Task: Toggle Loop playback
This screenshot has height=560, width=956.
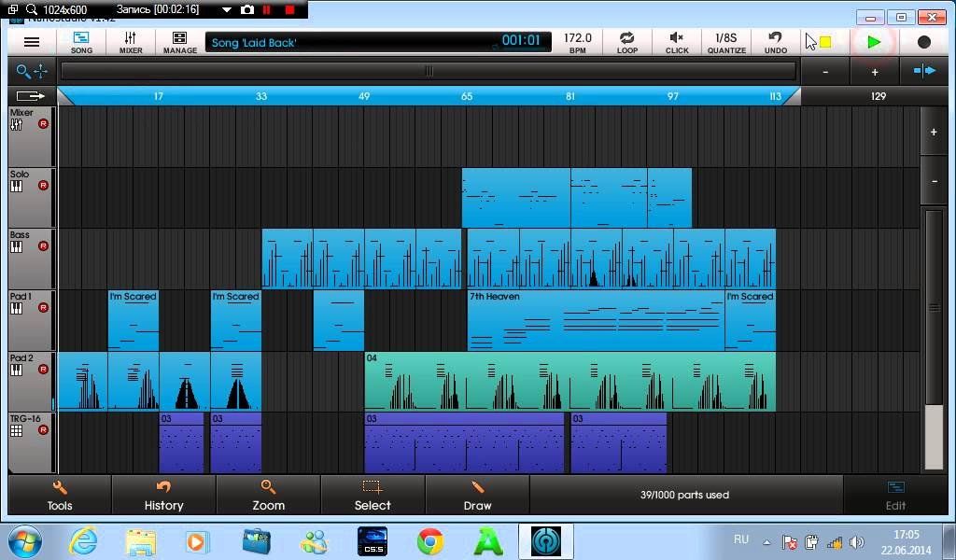Action: [x=627, y=42]
